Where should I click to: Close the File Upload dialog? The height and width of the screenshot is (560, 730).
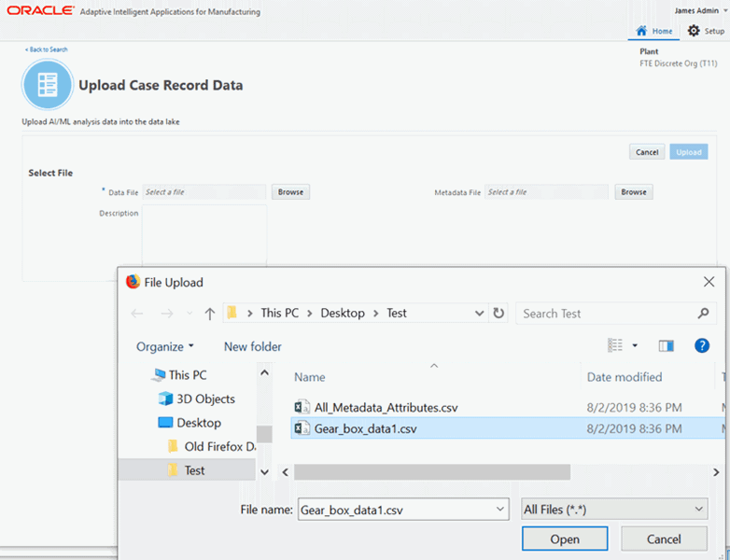pos(709,282)
